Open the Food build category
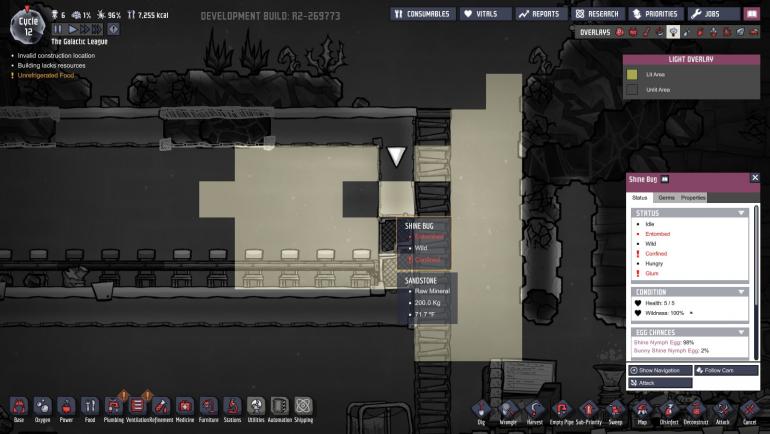This screenshot has height=434, width=770. point(90,407)
